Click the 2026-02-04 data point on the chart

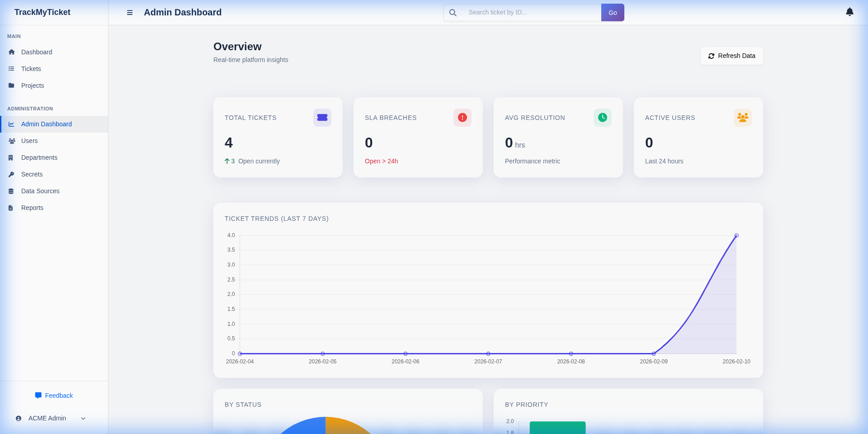click(x=240, y=353)
